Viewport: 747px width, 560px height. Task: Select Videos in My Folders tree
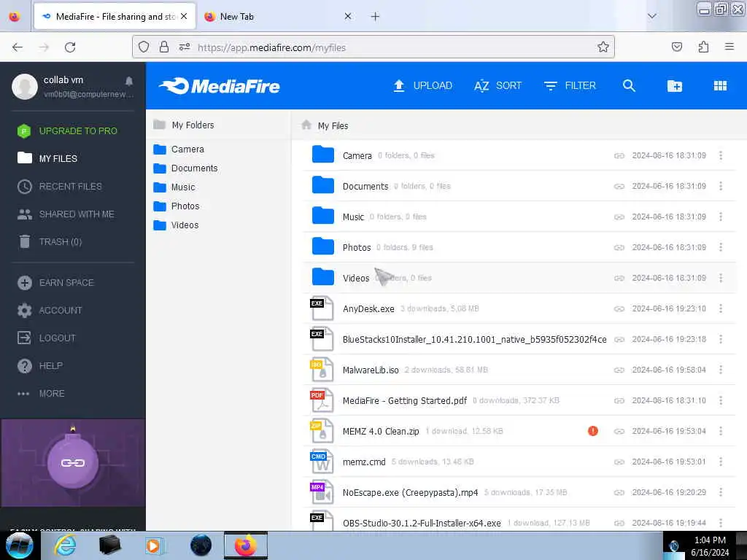(176, 225)
